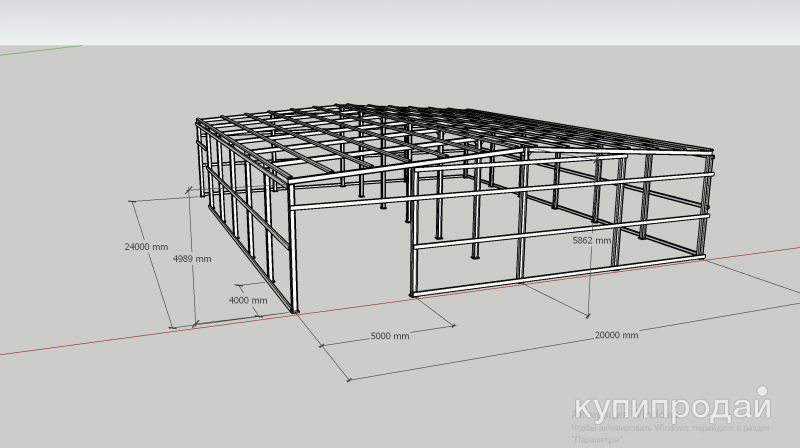800x448 pixels.
Task: Select the 5000 mm dimension label
Action: [390, 336]
